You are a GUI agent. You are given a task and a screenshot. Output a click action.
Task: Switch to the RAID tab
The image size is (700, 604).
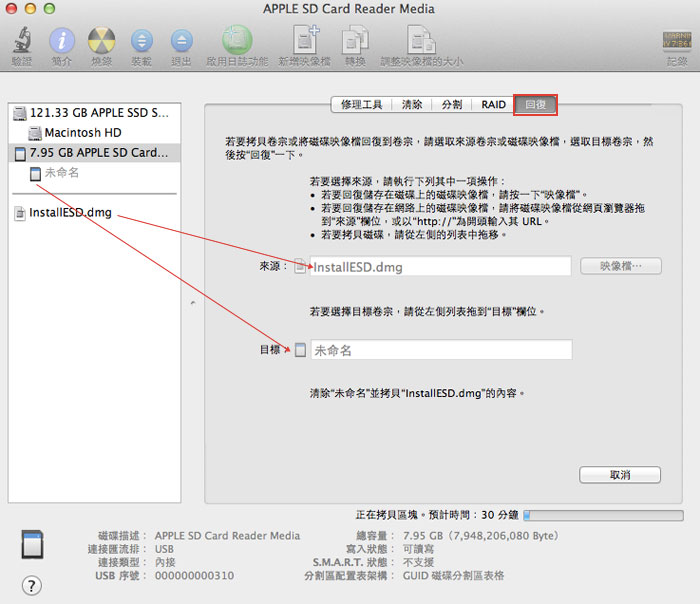(493, 104)
